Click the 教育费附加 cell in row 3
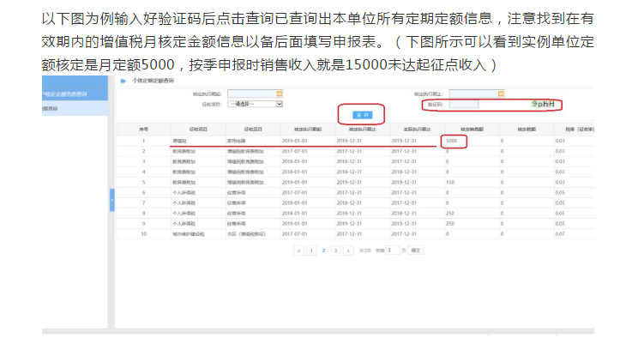644x356 pixels. pos(184,161)
